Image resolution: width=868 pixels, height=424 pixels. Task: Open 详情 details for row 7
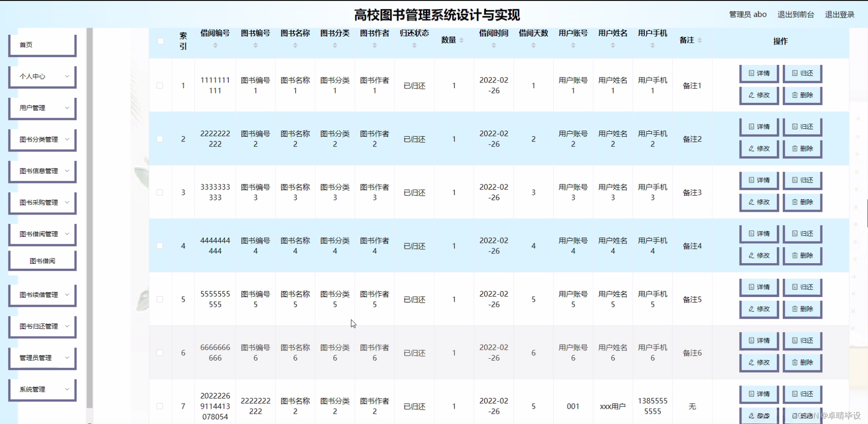click(759, 394)
